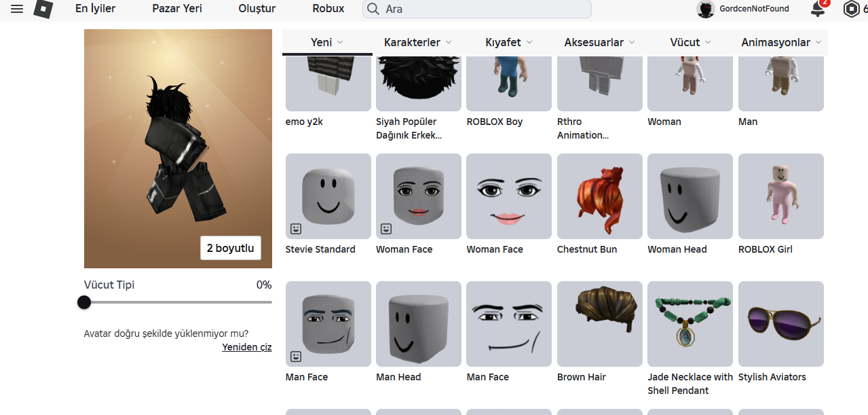
Task: Equip the Stylish Aviators sunglasses
Action: pos(781,324)
